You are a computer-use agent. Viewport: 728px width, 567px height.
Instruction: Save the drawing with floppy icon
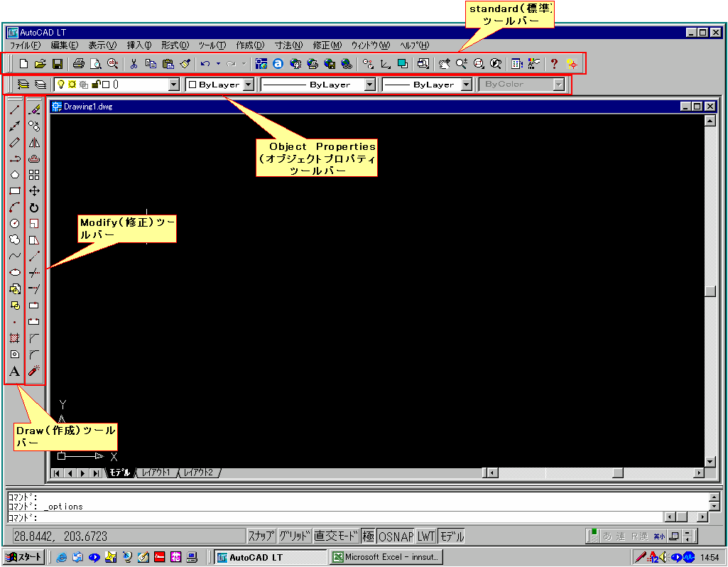57,64
